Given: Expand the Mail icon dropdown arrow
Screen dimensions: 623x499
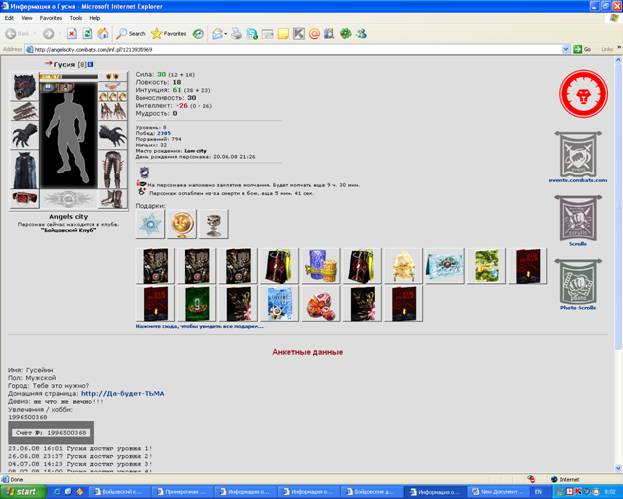Looking at the screenshot, I should pos(225,34).
